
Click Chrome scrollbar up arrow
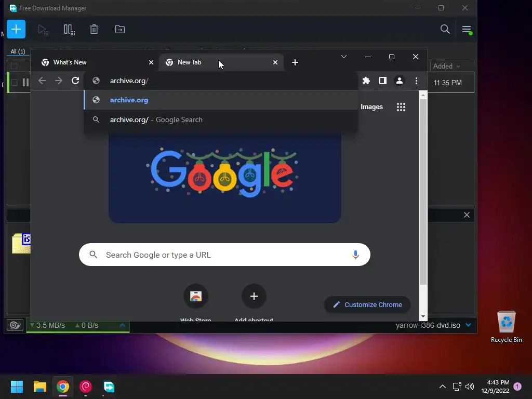click(423, 96)
